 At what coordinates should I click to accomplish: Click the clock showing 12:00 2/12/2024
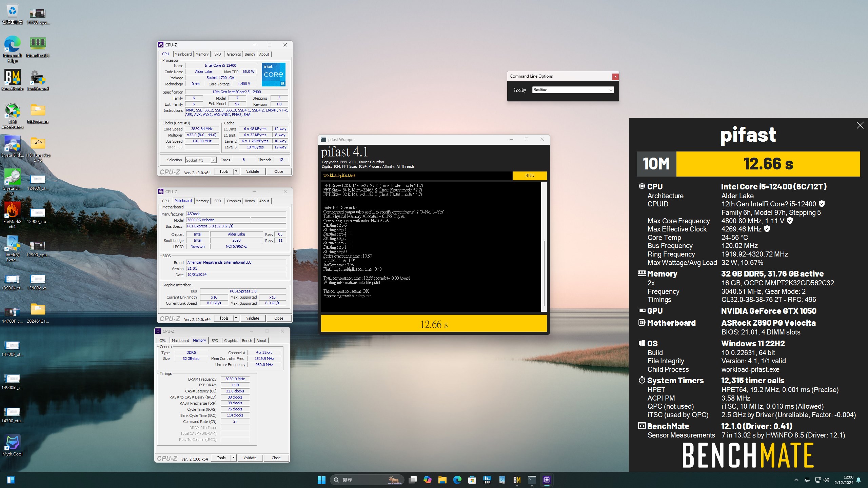[844, 480]
